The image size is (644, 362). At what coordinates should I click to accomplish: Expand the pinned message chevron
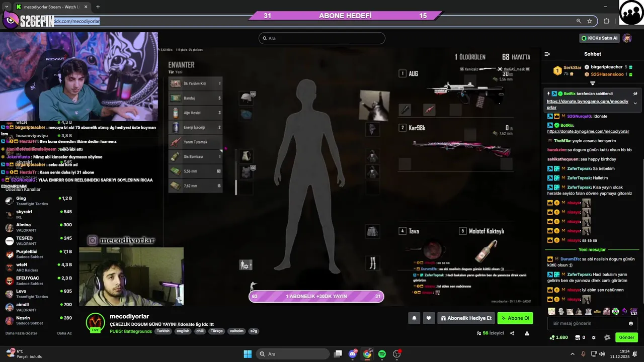point(635,103)
